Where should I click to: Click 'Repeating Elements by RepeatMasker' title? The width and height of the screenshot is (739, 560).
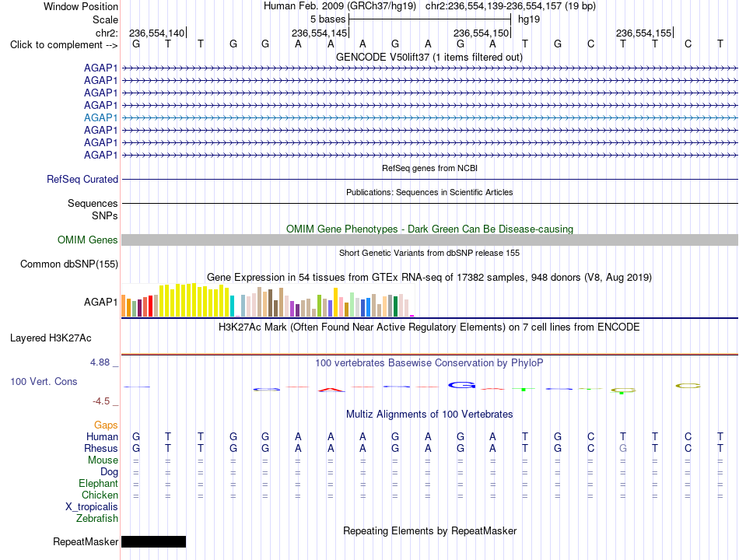(x=430, y=530)
